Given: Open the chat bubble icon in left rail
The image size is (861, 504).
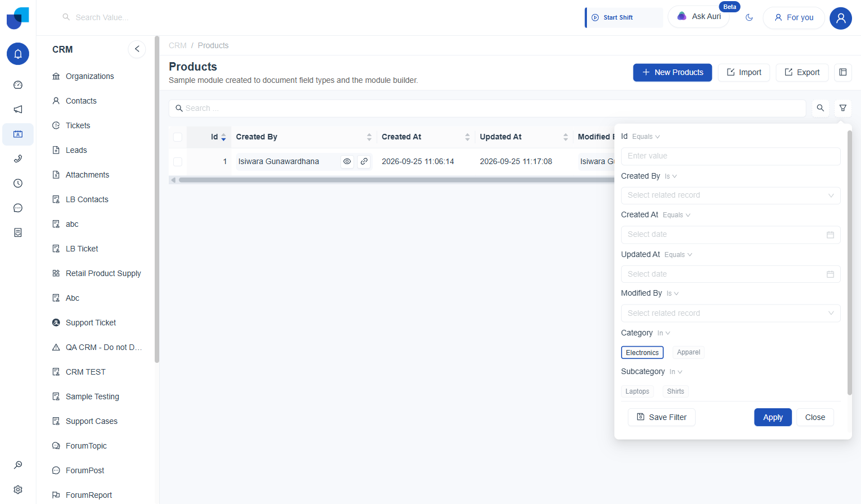Looking at the screenshot, I should click(x=18, y=208).
